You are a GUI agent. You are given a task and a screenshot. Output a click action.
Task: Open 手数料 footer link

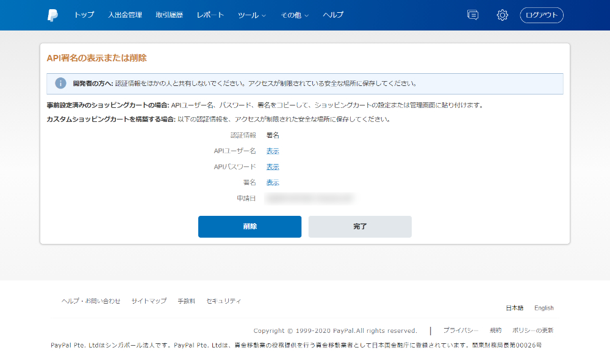pyautogui.click(x=186, y=301)
